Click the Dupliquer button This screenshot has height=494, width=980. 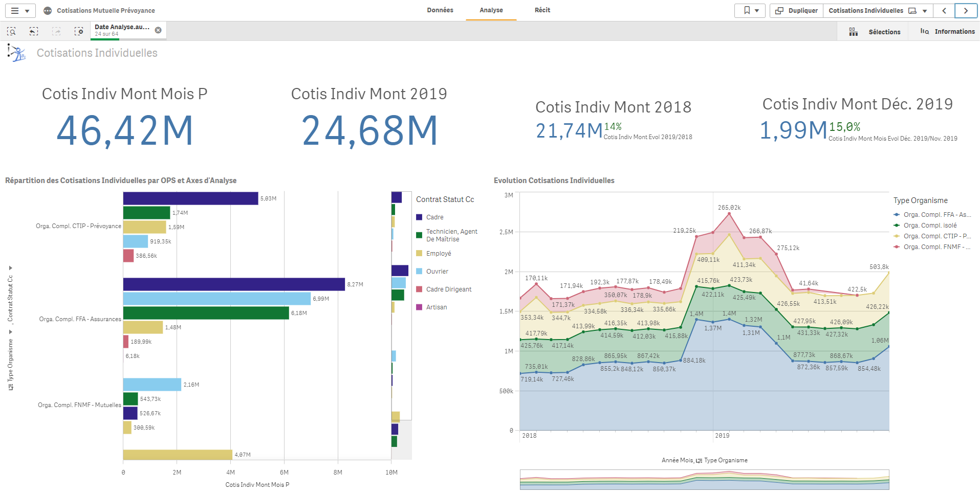point(796,10)
